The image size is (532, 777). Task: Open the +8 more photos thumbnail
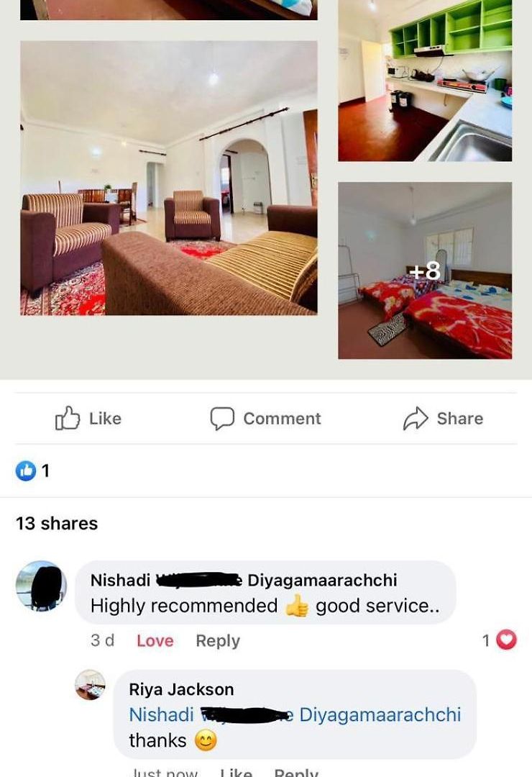pyautogui.click(x=425, y=271)
